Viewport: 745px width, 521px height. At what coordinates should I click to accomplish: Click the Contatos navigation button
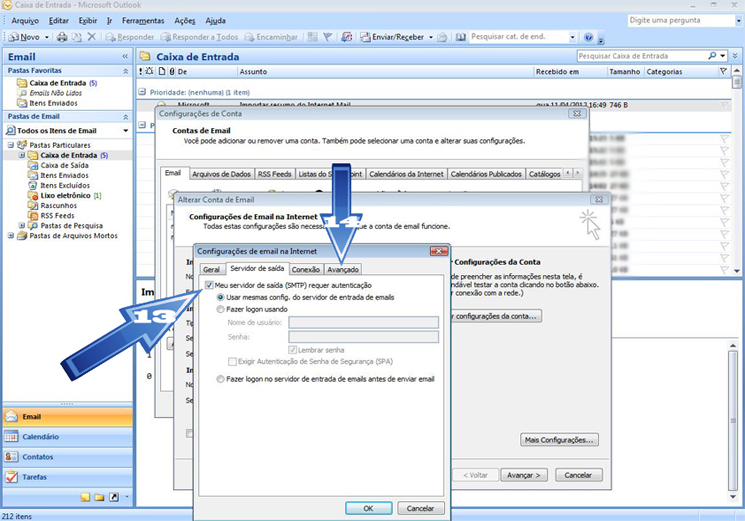68,456
